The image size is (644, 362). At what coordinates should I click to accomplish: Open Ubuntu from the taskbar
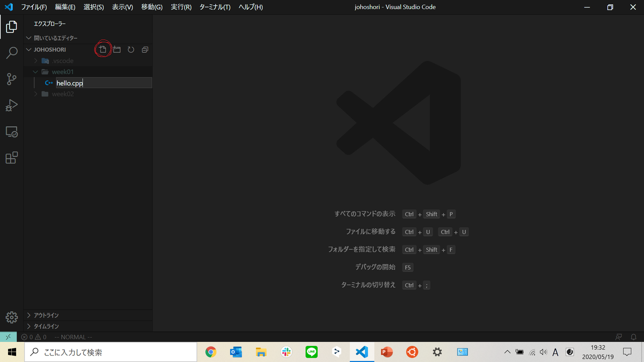tap(412, 352)
